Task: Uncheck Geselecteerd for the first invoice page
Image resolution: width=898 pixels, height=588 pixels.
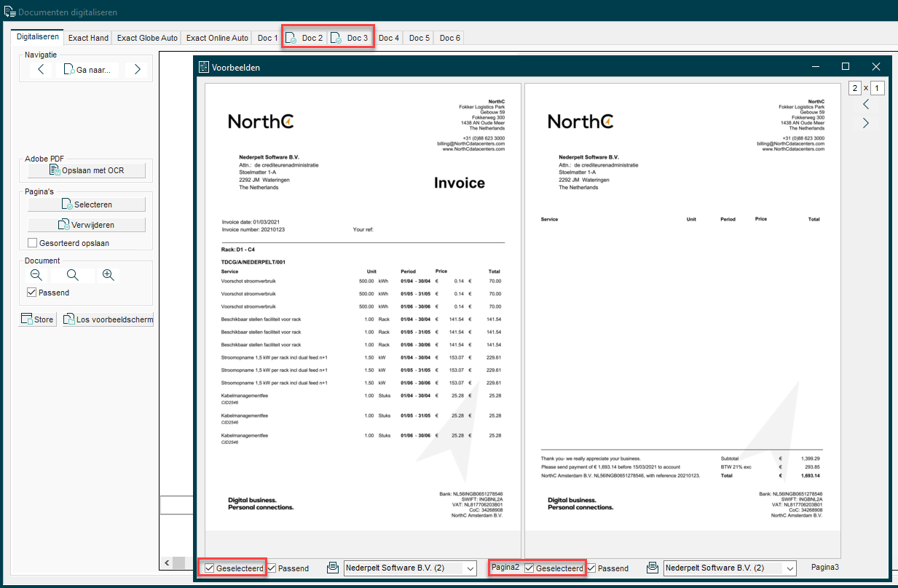Action: (x=210, y=568)
